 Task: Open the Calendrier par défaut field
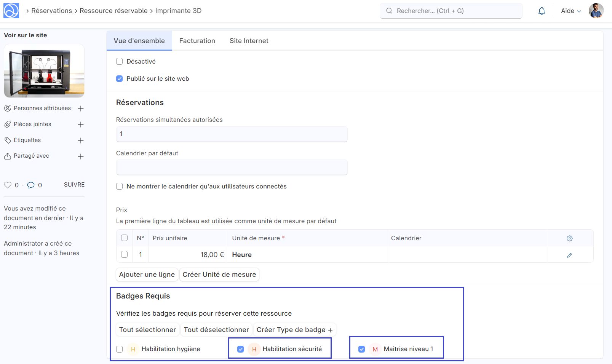232,168
